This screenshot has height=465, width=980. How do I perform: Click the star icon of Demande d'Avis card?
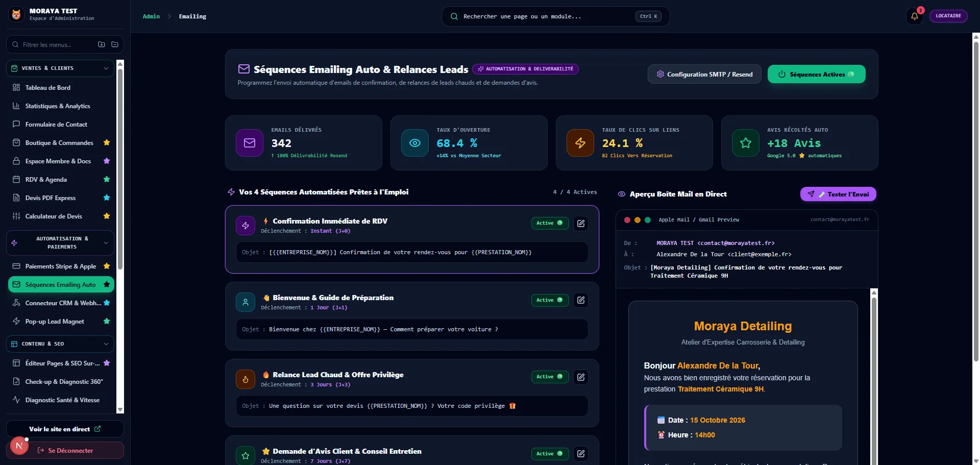[246, 455]
